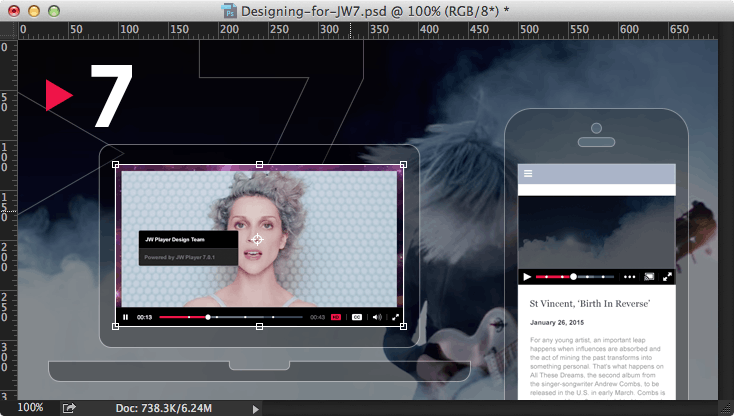The width and height of the screenshot is (734, 416).
Task: Click the phone player progress slider knob
Action: [574, 276]
